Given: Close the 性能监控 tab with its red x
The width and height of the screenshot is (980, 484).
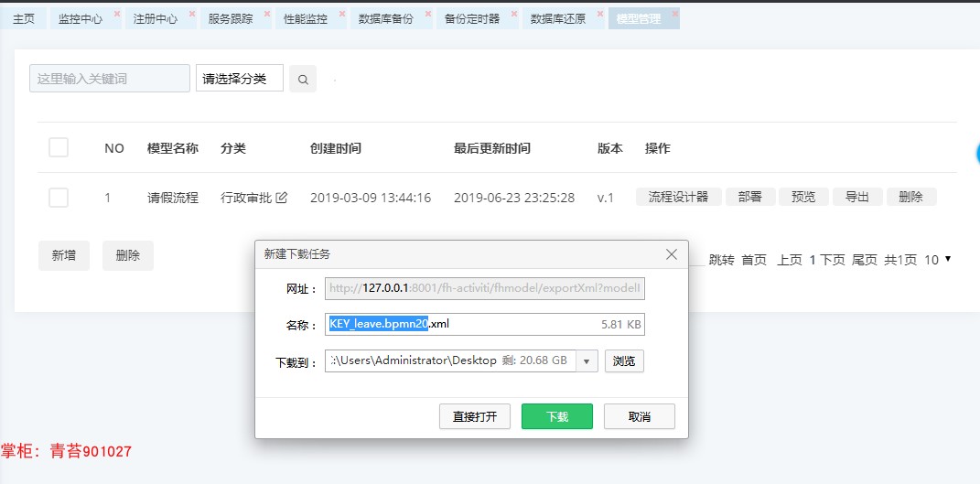Looking at the screenshot, I should click(341, 13).
